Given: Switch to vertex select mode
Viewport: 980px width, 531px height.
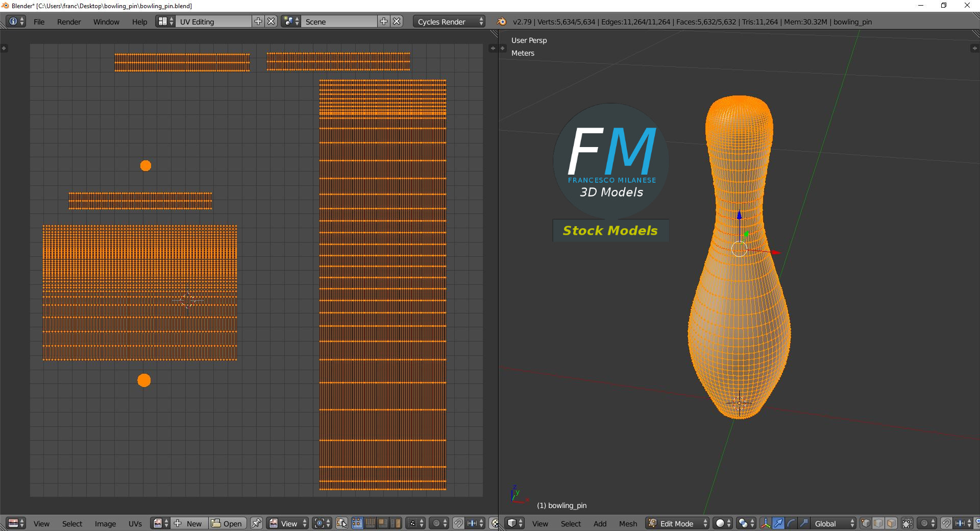Looking at the screenshot, I should pos(866,523).
